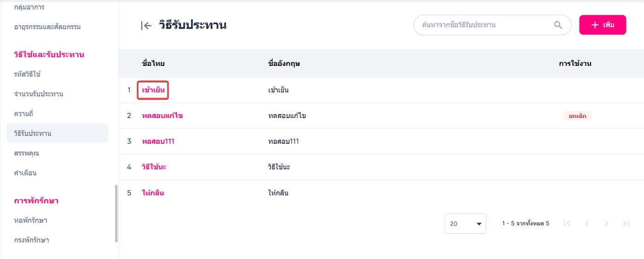Go to หอพักรักษา in the sidebar
The height and width of the screenshot is (259, 644).
(31, 220)
